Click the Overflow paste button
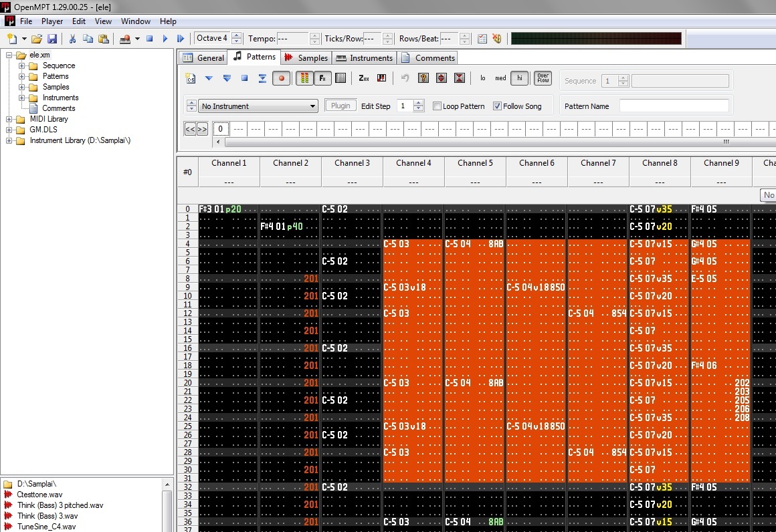The width and height of the screenshot is (776, 532). (543, 78)
